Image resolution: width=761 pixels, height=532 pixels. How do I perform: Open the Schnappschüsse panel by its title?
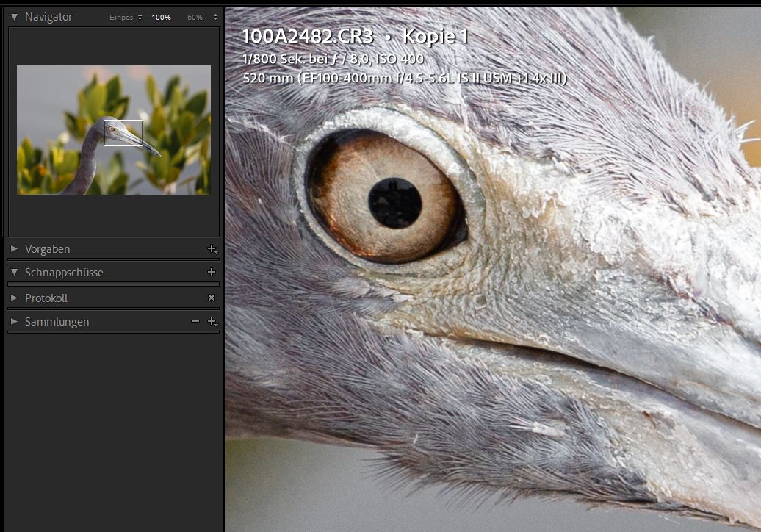pyautogui.click(x=64, y=273)
